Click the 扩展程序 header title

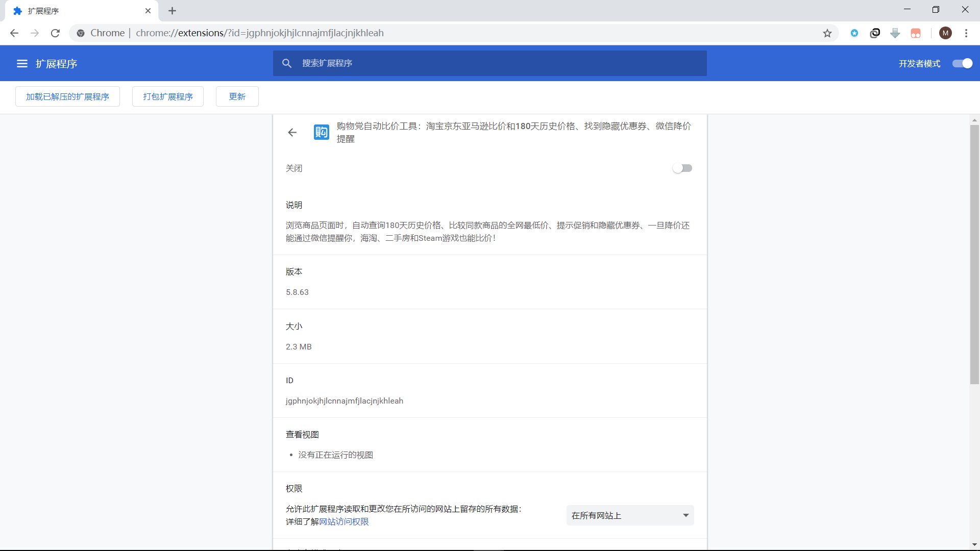[57, 64]
